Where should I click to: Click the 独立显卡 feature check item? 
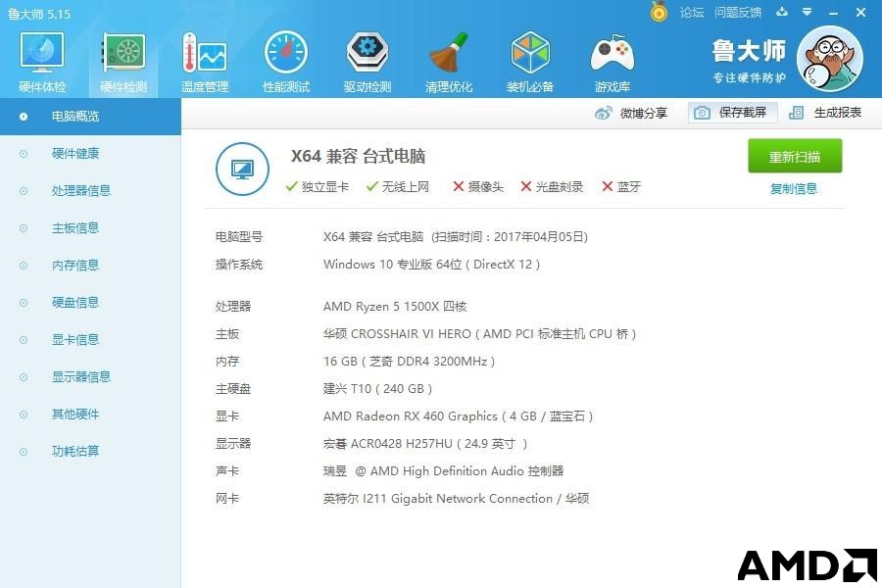coord(318,187)
